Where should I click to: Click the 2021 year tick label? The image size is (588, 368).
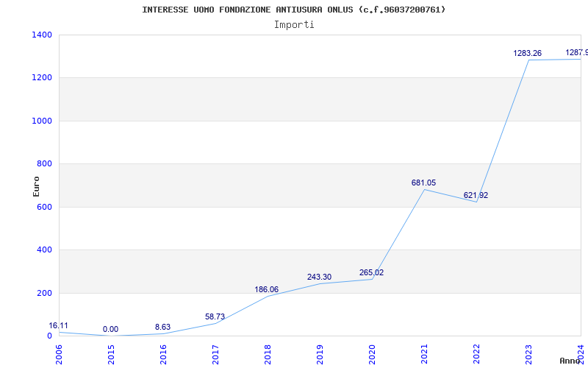(x=424, y=353)
